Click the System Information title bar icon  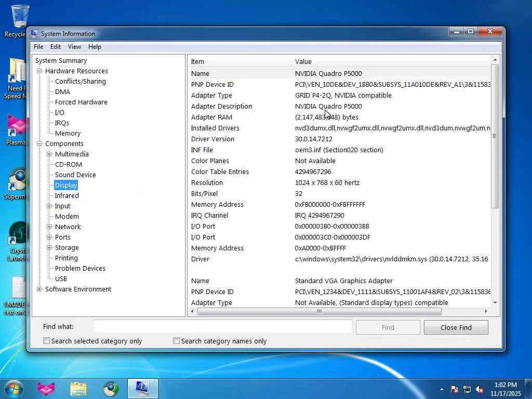34,33
